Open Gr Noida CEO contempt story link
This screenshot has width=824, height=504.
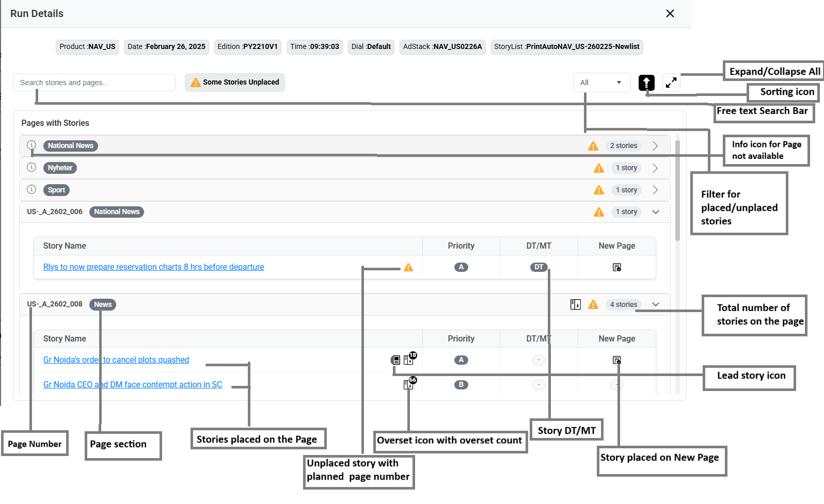click(133, 385)
